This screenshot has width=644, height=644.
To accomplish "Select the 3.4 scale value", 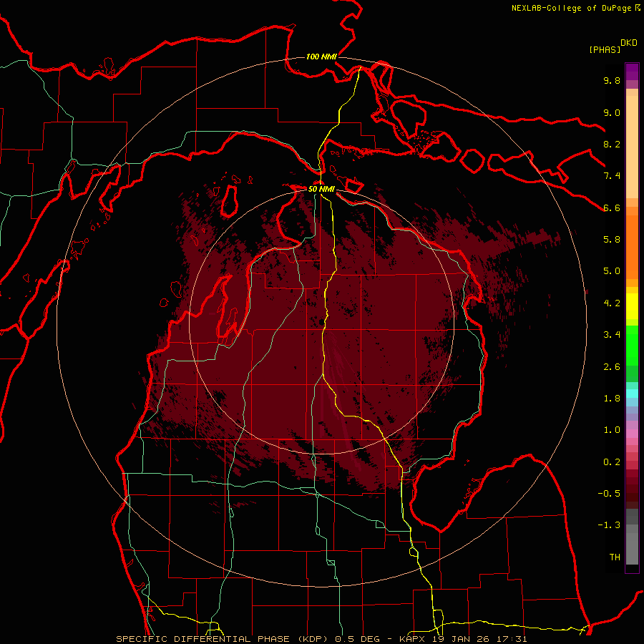I will (x=612, y=335).
